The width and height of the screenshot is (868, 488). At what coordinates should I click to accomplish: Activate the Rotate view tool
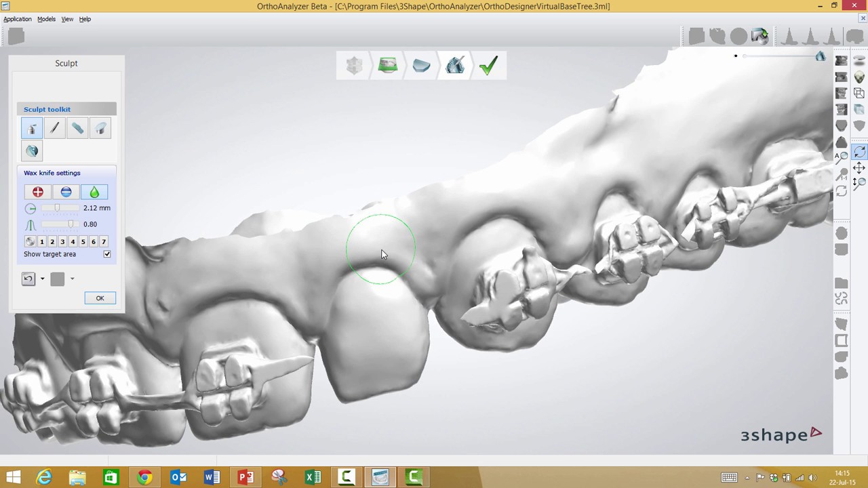tap(859, 152)
